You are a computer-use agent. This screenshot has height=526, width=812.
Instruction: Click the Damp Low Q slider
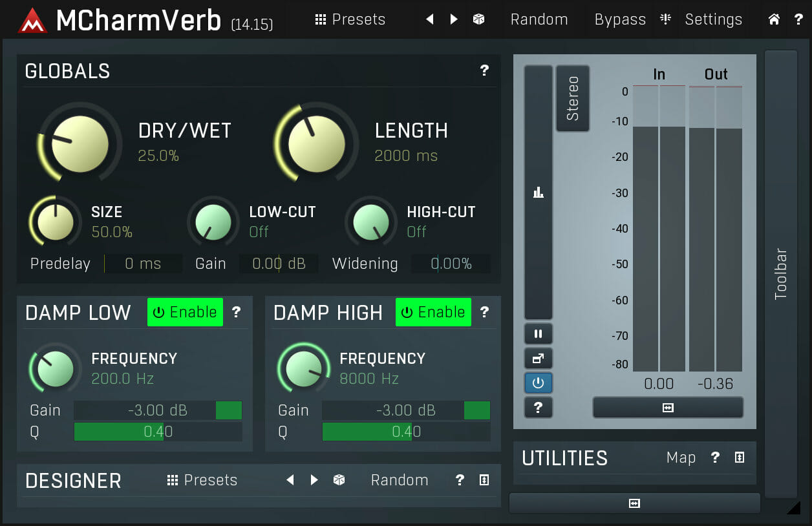(x=158, y=432)
